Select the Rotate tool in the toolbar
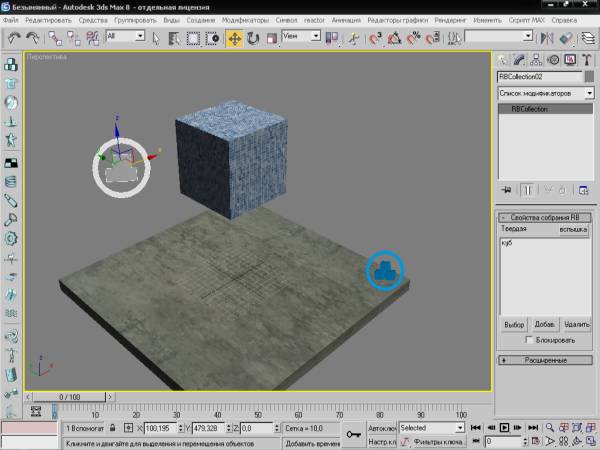This screenshot has height=450, width=600. tap(253, 38)
